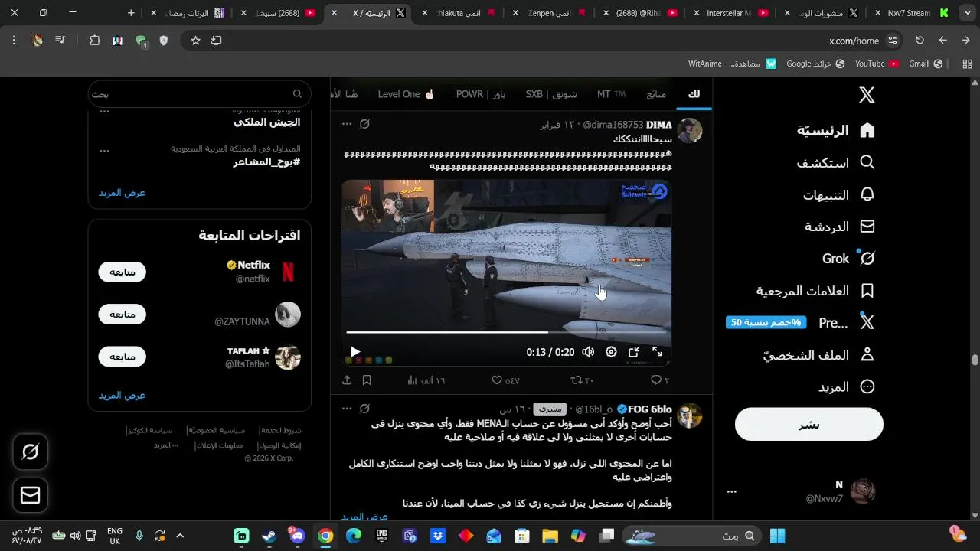This screenshot has width=980, height=551.
Task: Bookmark DIMA's tweet
Action: click(367, 380)
